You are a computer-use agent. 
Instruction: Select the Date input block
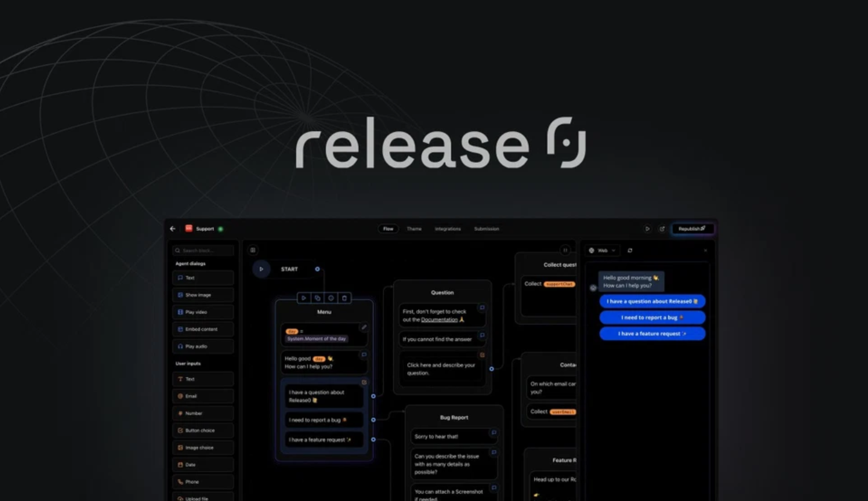[x=203, y=465]
